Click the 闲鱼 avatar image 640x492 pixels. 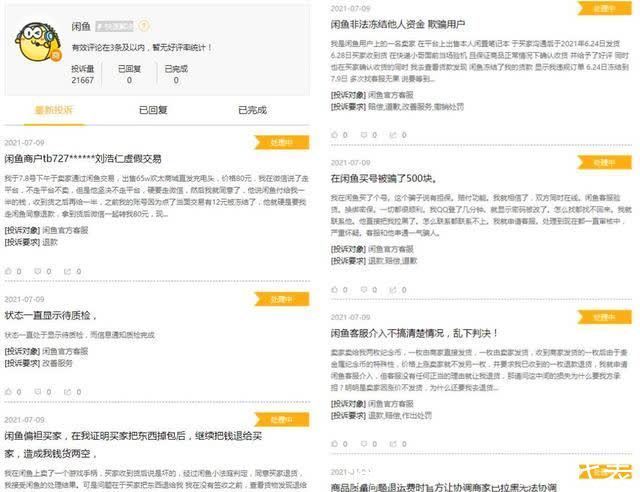click(38, 42)
